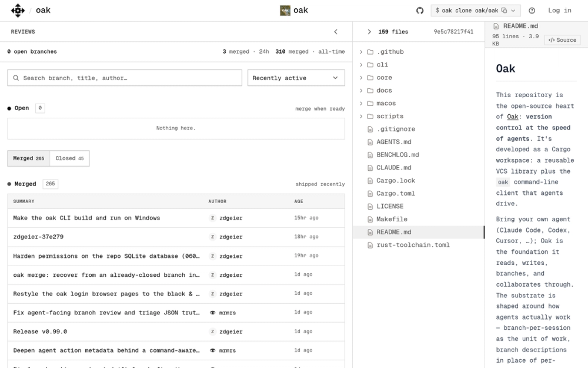The width and height of the screenshot is (588, 368).
Task: Open the Release v0.99.0 row
Action: (x=176, y=331)
